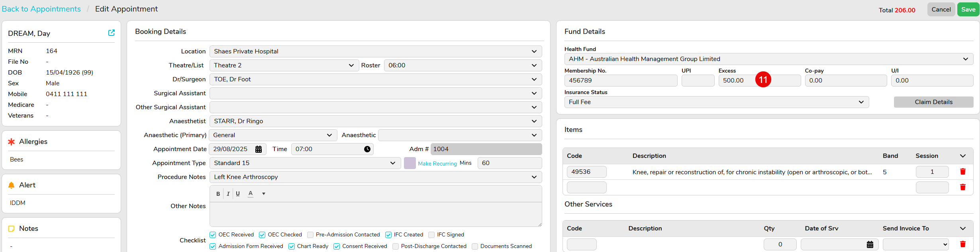Image resolution: width=980 pixels, height=252 pixels.
Task: Open patient record via external link icon
Action: pyautogui.click(x=112, y=33)
